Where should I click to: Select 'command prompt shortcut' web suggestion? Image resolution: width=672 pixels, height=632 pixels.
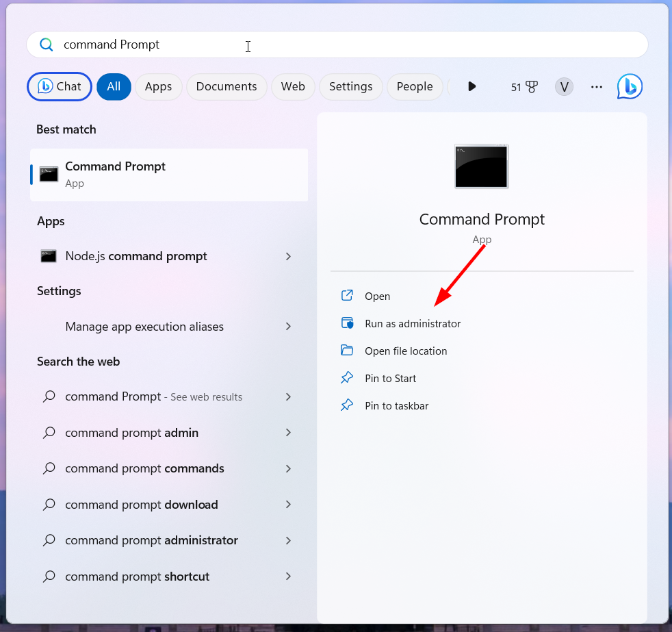137,577
